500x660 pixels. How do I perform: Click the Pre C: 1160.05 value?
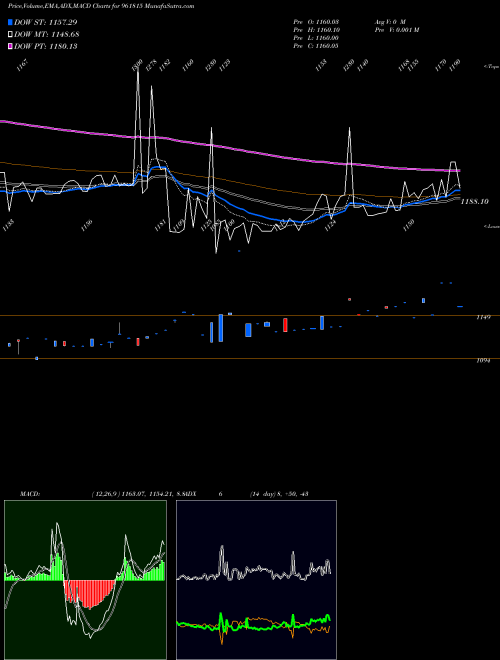(x=316, y=46)
